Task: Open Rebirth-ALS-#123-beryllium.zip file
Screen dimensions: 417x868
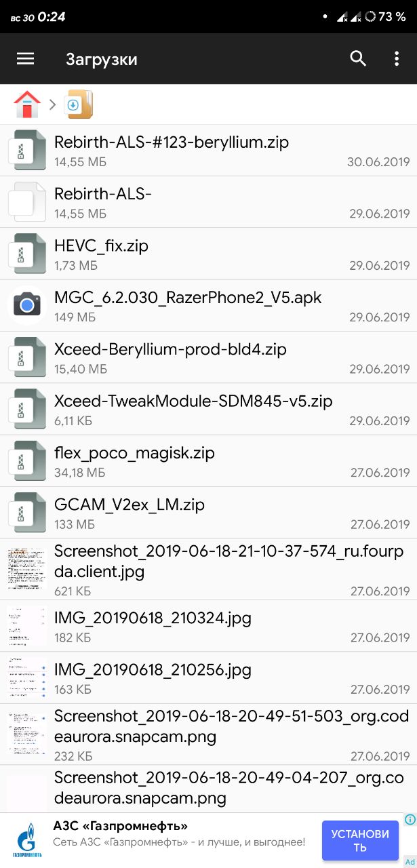Action: (208, 151)
